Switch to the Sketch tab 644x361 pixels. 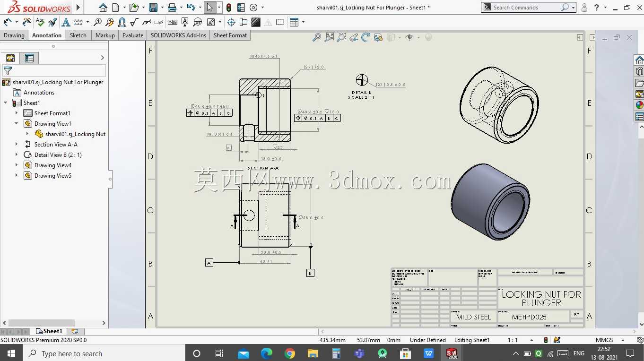click(78, 35)
